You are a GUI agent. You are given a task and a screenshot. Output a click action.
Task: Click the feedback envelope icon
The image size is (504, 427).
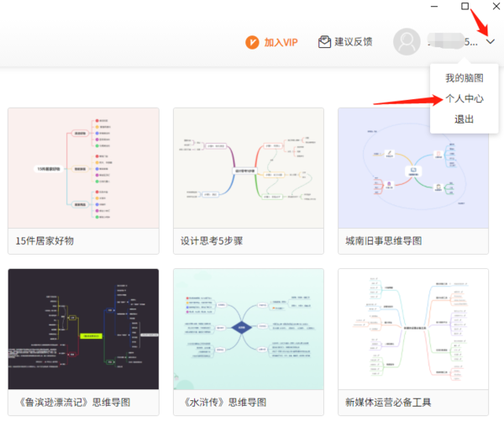tap(324, 42)
